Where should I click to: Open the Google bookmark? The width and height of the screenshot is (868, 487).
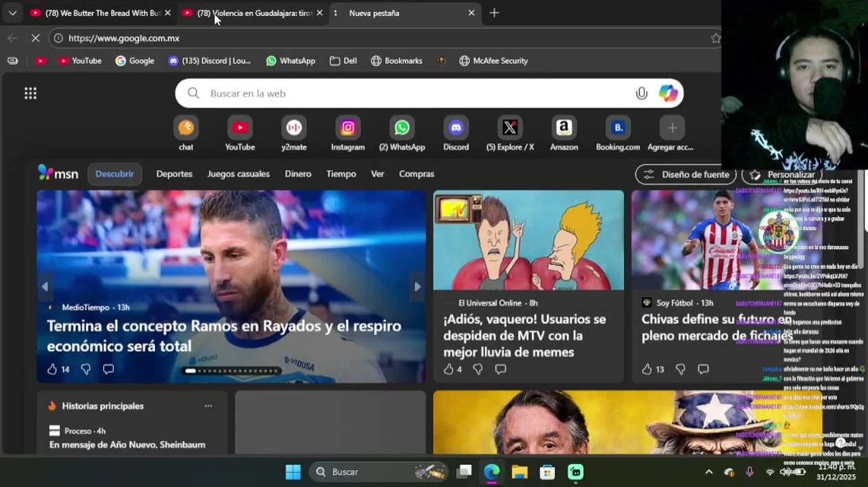pyautogui.click(x=135, y=61)
